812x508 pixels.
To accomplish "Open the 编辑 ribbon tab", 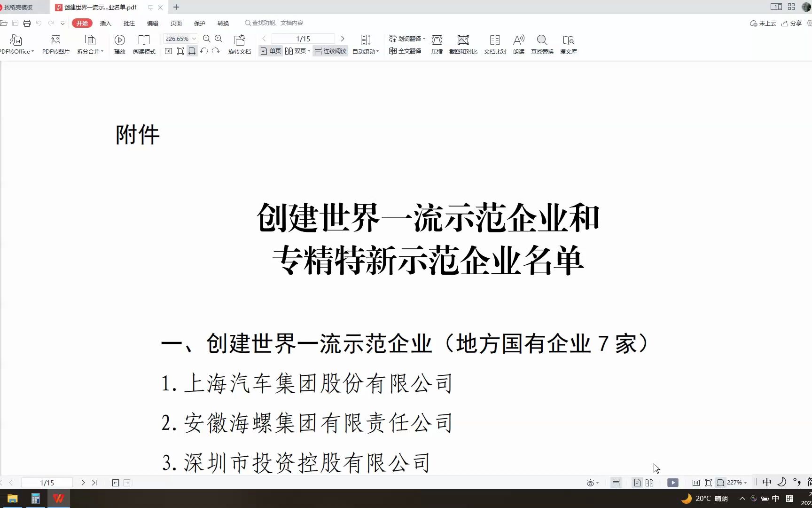I will 153,23.
